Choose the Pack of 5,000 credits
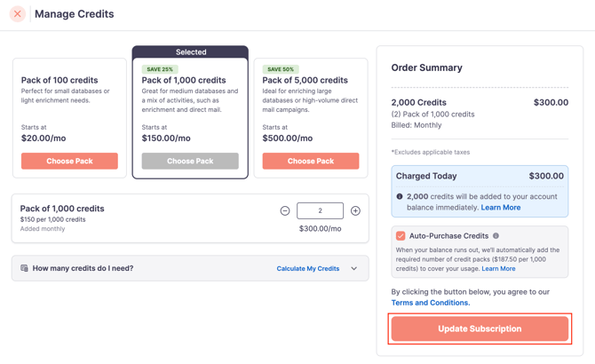Viewport: 595px width, 364px height. (311, 162)
